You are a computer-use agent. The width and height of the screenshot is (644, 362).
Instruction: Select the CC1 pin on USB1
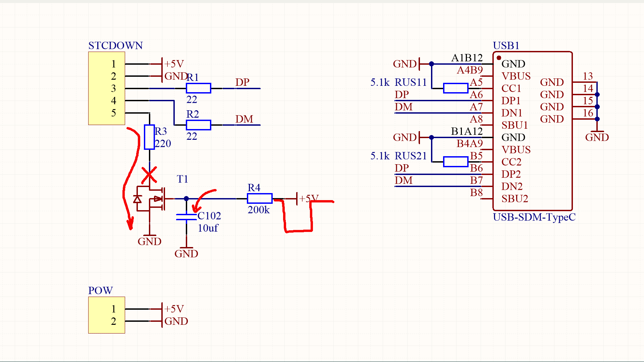point(511,88)
